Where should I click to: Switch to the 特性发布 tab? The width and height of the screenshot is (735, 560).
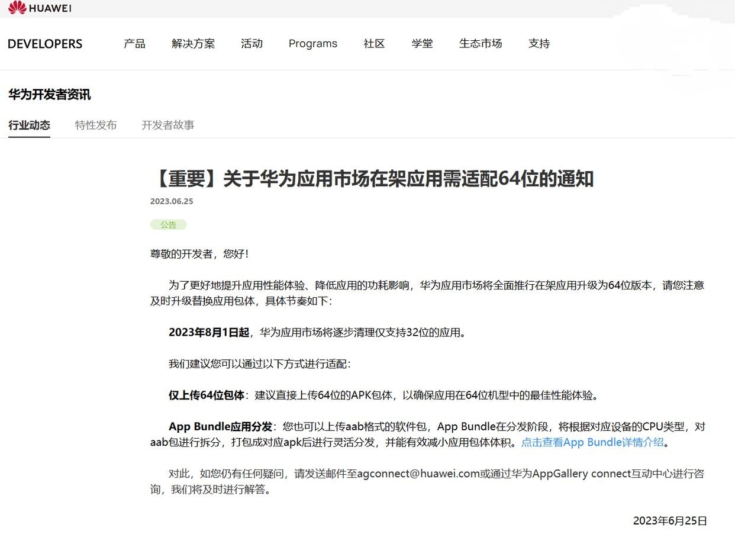96,125
